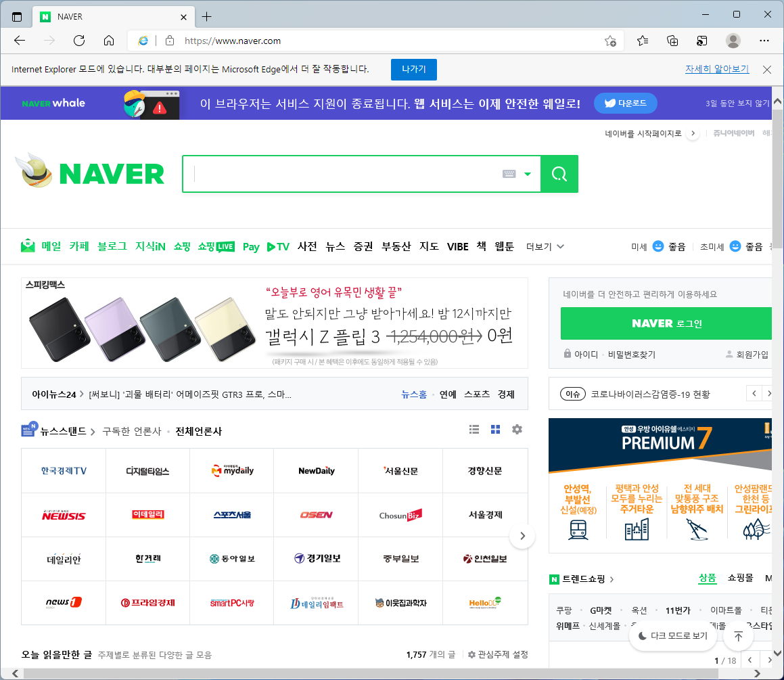Go to browser home icon

click(108, 41)
